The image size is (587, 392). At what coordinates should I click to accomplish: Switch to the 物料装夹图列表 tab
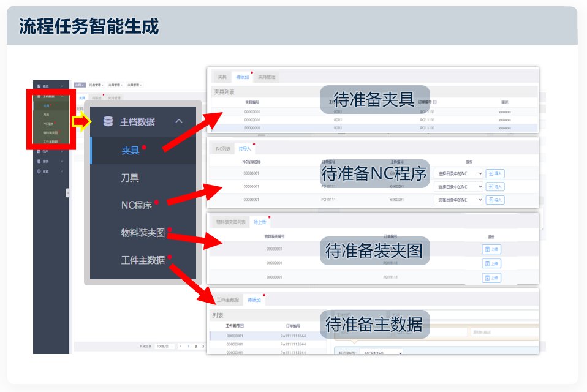[230, 222]
